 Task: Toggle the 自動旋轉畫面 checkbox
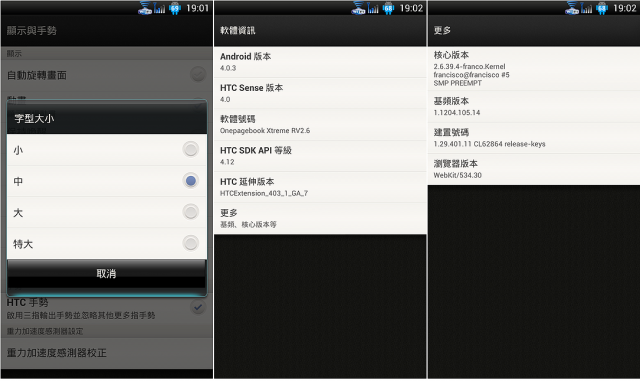(x=198, y=74)
